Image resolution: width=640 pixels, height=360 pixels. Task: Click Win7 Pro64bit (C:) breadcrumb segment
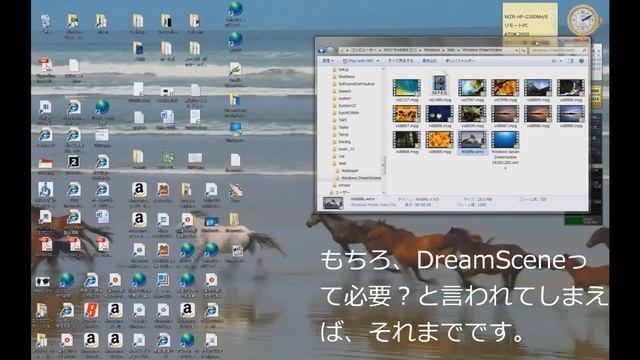(400, 50)
